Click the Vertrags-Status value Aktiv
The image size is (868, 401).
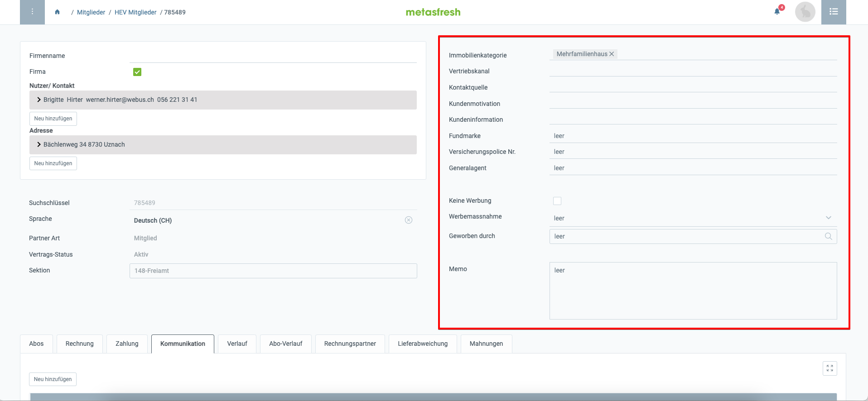click(141, 254)
